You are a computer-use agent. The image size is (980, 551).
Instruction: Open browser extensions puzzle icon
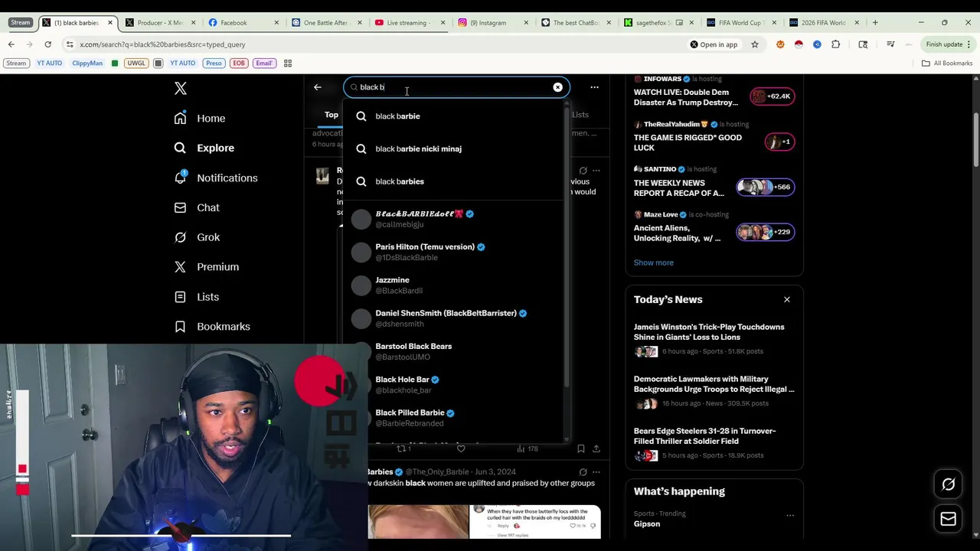835,44
